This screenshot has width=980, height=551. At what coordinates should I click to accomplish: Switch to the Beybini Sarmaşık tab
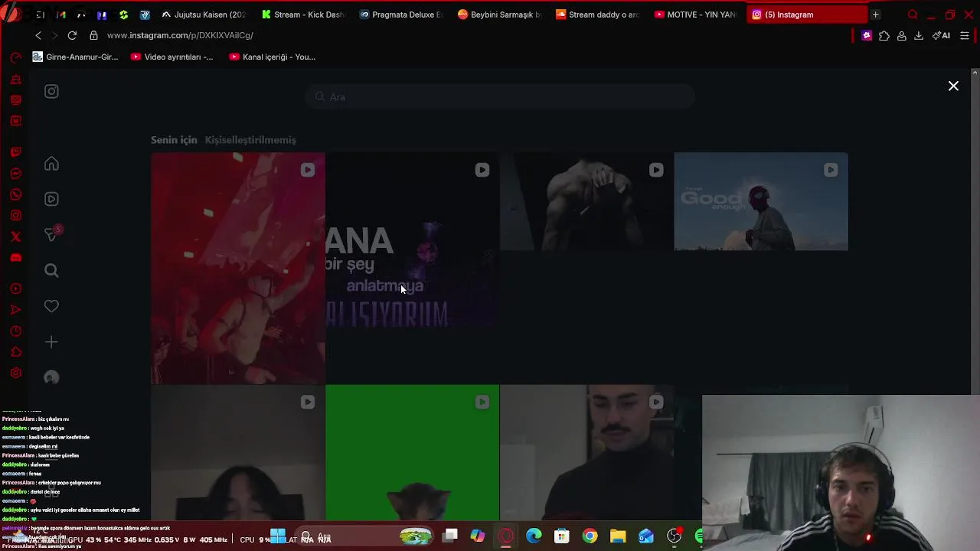pyautogui.click(x=499, y=15)
